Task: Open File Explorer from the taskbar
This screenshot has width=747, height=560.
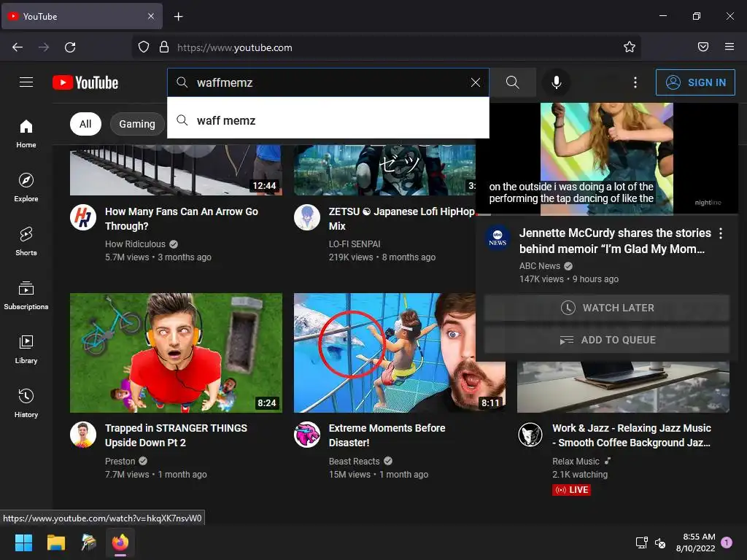Action: (56, 542)
